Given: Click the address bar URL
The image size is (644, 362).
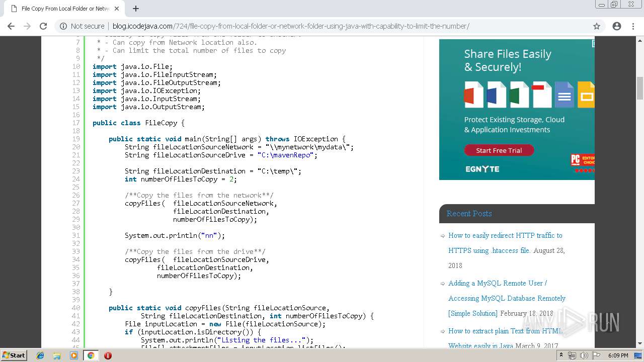Looking at the screenshot, I should click(x=291, y=26).
